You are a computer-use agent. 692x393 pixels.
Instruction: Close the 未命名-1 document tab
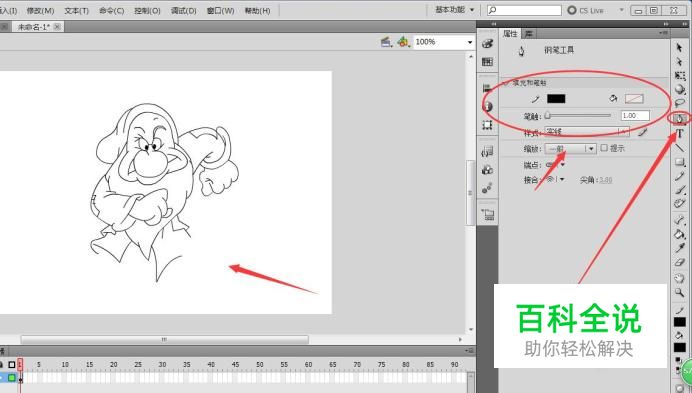pos(57,26)
